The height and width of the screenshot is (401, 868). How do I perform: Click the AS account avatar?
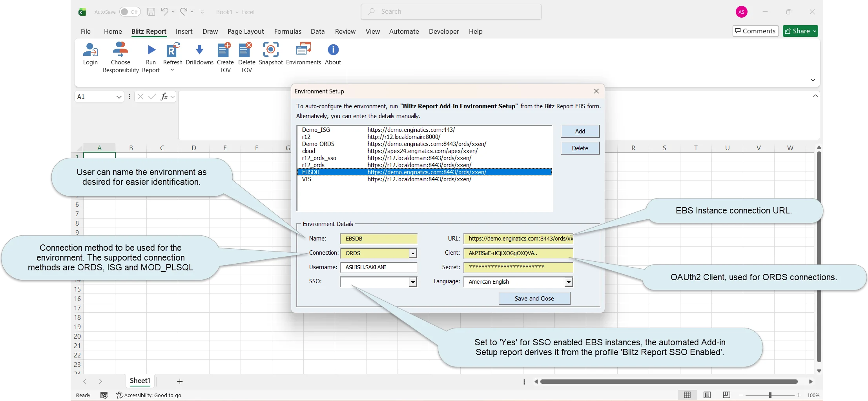click(741, 12)
